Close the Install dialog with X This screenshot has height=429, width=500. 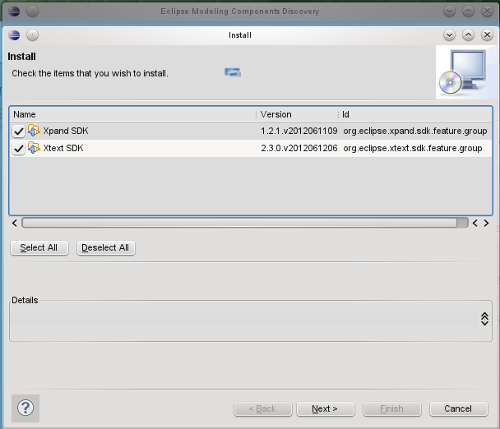click(x=487, y=35)
